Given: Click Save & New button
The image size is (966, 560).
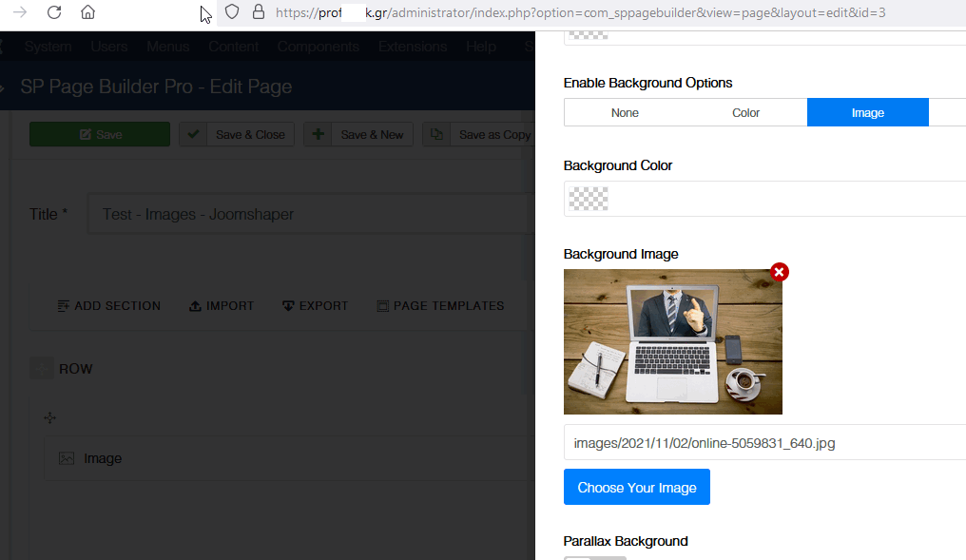Looking at the screenshot, I should pos(357,134).
